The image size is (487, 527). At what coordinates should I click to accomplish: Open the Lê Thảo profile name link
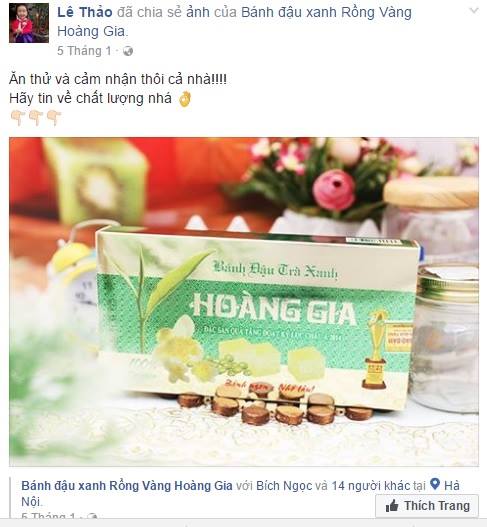(85, 12)
